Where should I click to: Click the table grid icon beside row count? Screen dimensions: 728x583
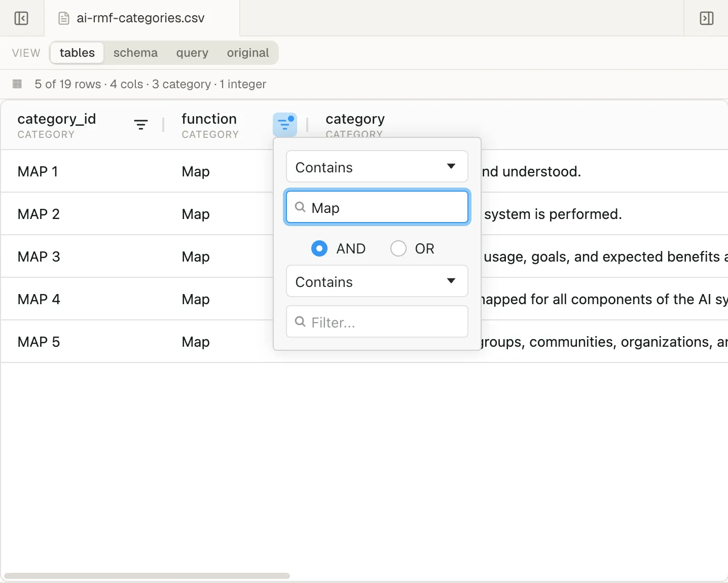coord(17,84)
